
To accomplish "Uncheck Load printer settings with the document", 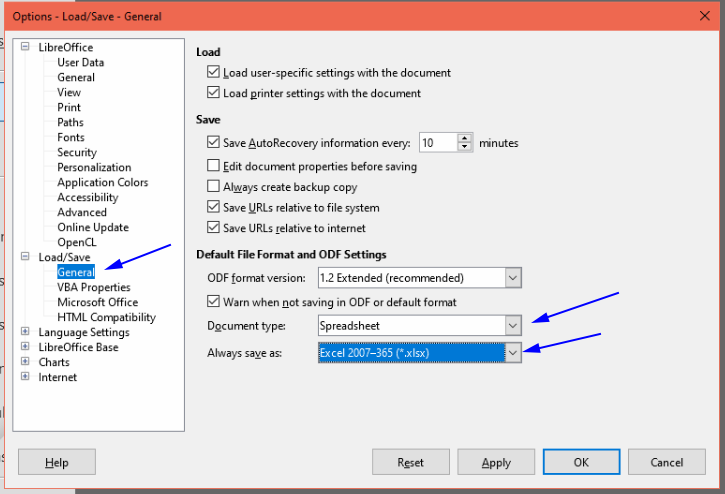I will [213, 92].
